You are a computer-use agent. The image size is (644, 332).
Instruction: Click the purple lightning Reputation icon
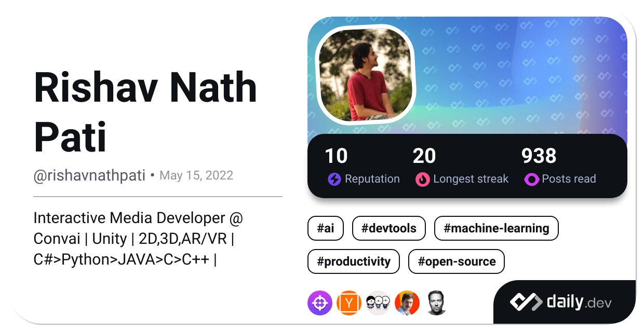point(334,179)
